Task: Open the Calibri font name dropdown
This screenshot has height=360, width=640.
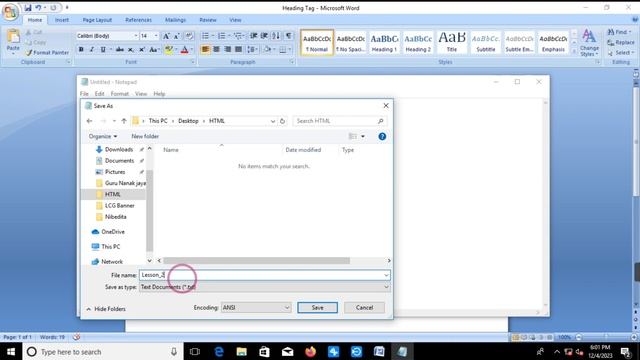Action: click(x=136, y=36)
